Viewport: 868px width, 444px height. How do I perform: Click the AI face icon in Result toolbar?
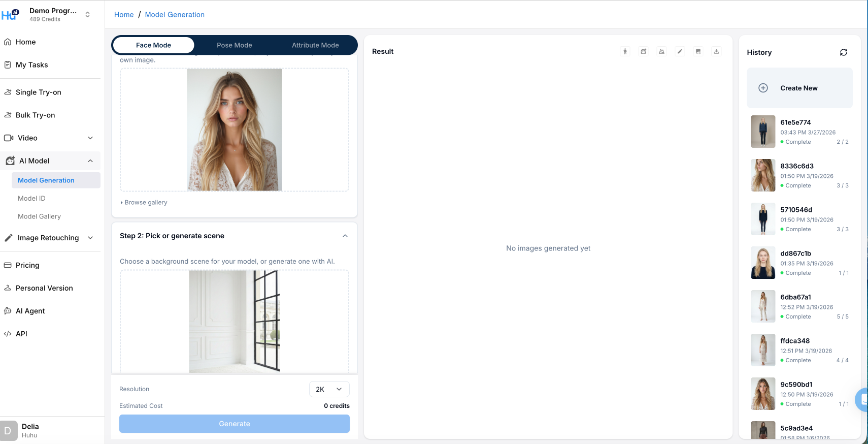pyautogui.click(x=644, y=51)
